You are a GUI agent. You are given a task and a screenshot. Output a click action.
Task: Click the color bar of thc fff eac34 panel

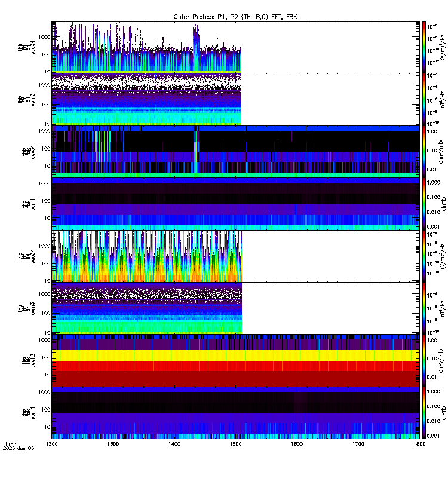(x=424, y=256)
